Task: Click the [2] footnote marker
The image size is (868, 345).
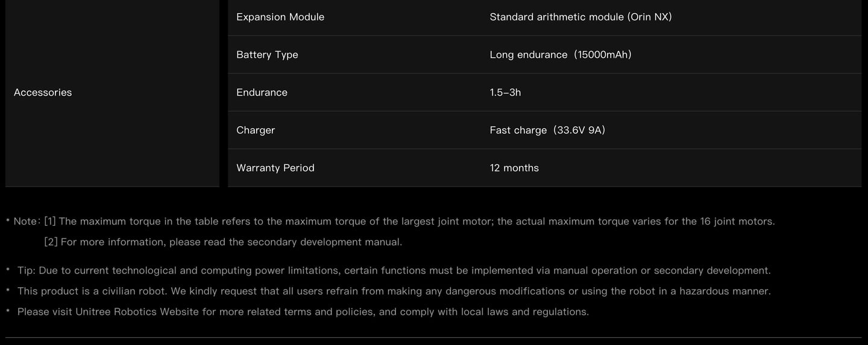Action: pyautogui.click(x=51, y=242)
